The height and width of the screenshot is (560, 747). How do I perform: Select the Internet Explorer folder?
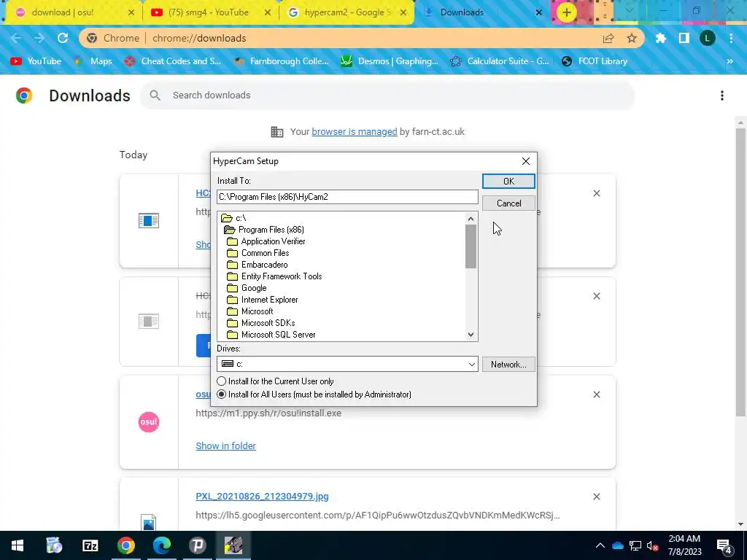click(x=263, y=300)
